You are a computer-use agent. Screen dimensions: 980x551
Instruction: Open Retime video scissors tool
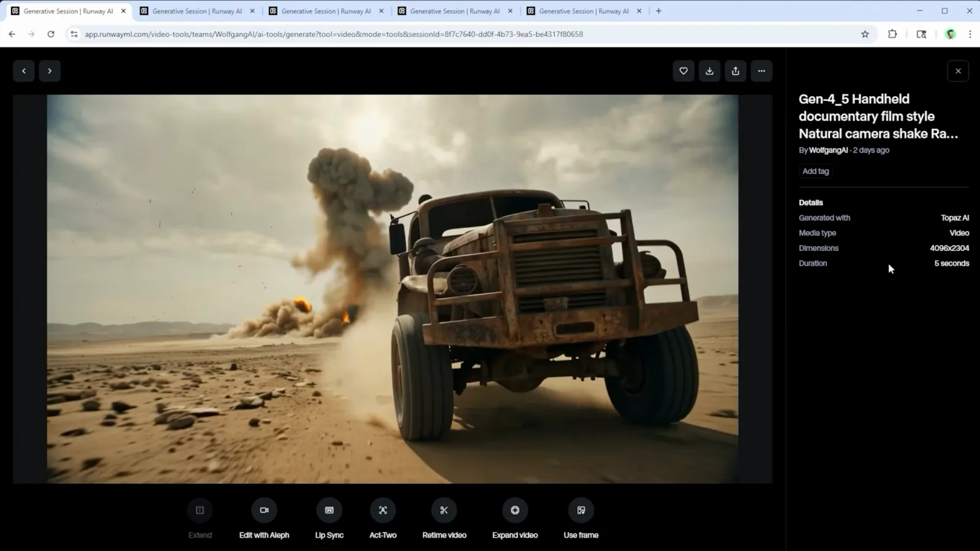coord(444,510)
